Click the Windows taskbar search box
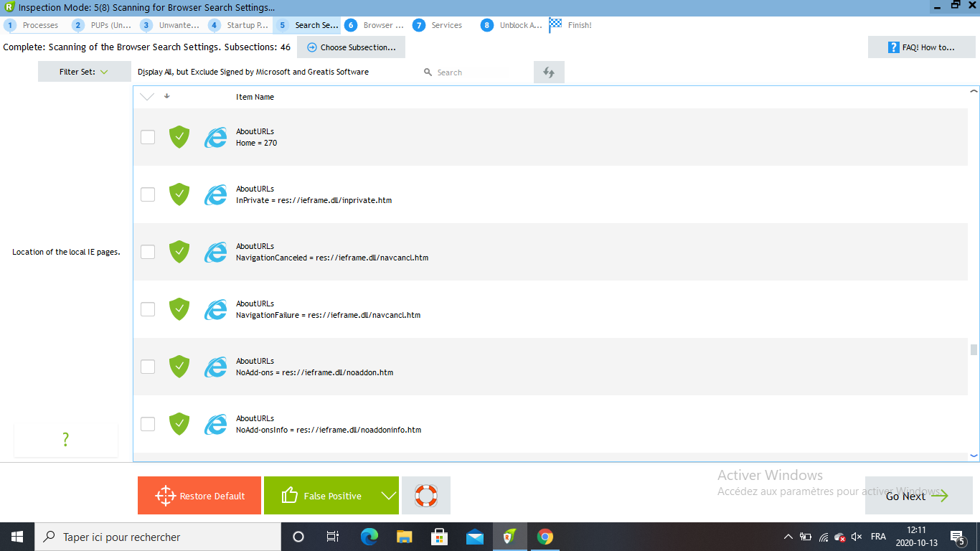The image size is (980, 551). tap(158, 537)
